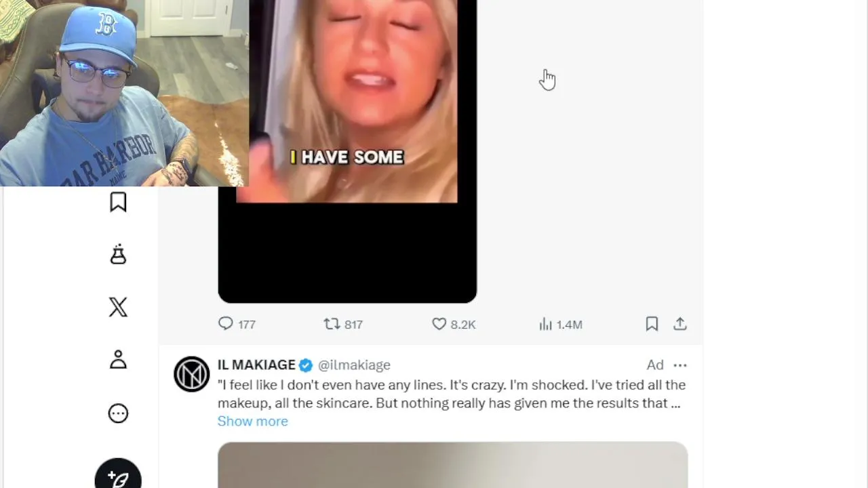The width and height of the screenshot is (868, 488).
Task: Open the IL MAKIAGE account name
Action: pyautogui.click(x=256, y=365)
